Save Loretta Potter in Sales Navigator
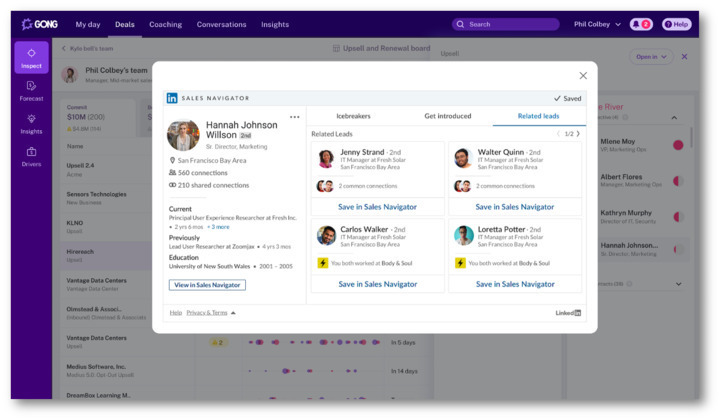 [515, 284]
